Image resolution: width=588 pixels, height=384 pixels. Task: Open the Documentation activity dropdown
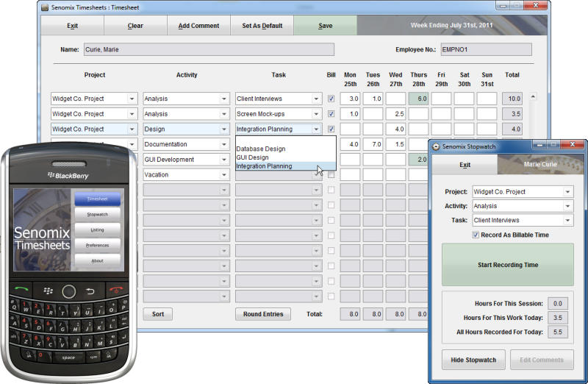[x=224, y=144]
